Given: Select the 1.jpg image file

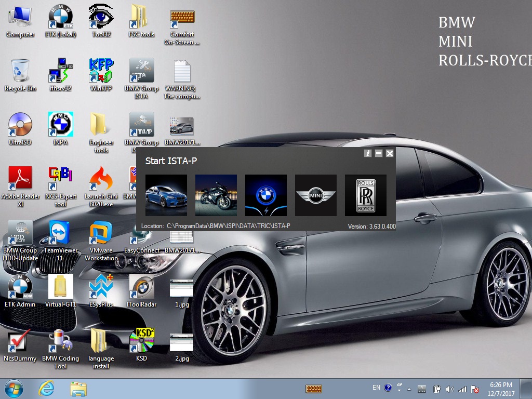Looking at the screenshot, I should point(182,294).
